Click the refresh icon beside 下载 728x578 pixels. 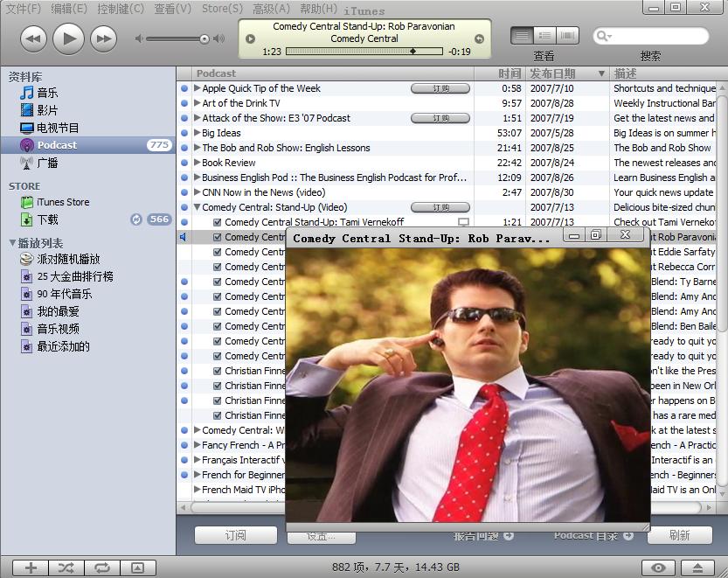tap(136, 219)
